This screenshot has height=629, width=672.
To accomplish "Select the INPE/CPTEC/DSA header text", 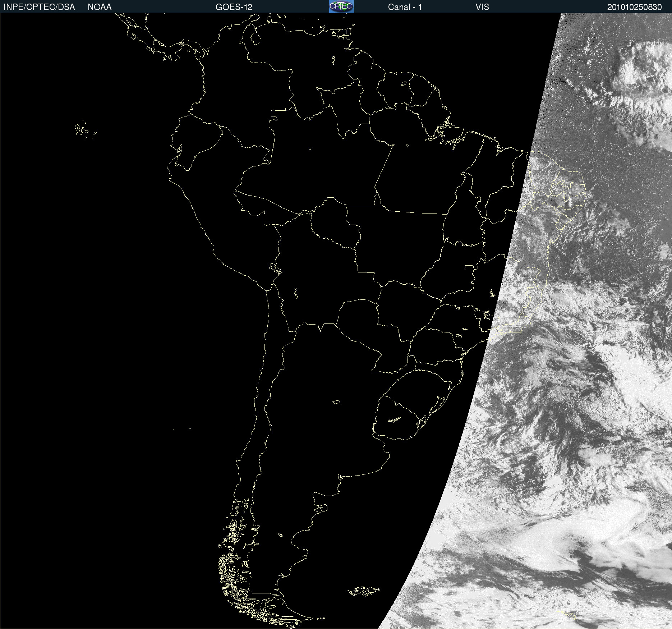I will click(39, 7).
